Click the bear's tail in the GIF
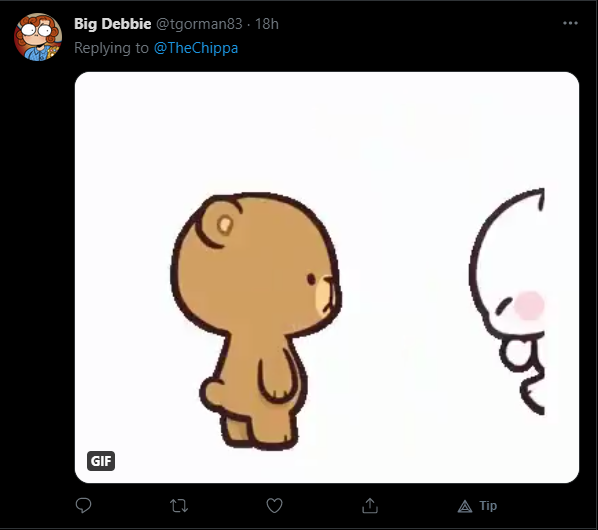598x530 pixels. pyautogui.click(x=211, y=393)
